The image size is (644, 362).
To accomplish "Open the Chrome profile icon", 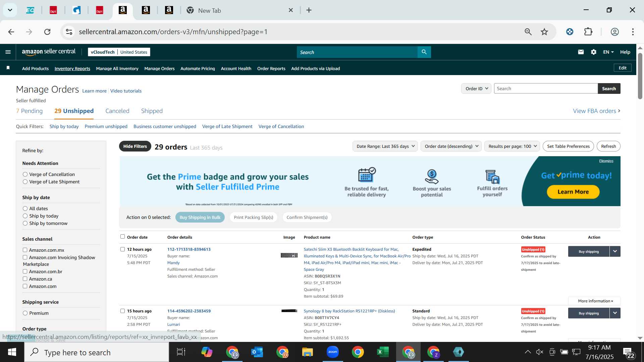I will pos(615,32).
